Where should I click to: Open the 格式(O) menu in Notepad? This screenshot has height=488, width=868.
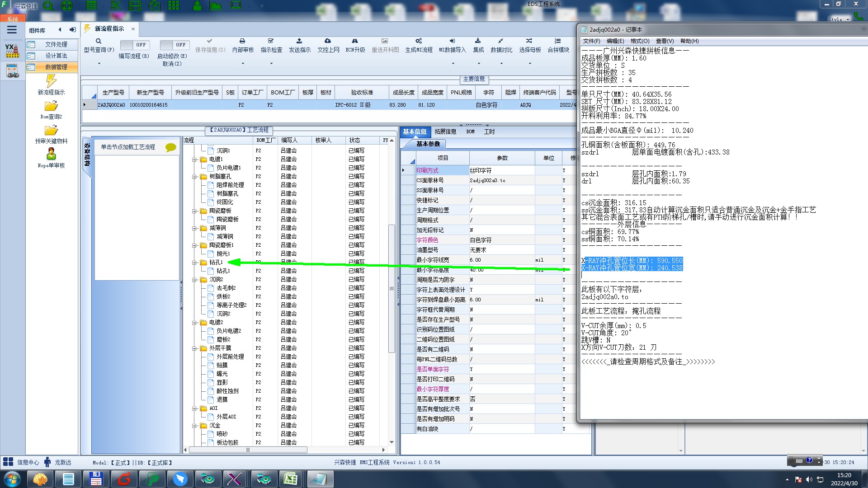pos(640,41)
